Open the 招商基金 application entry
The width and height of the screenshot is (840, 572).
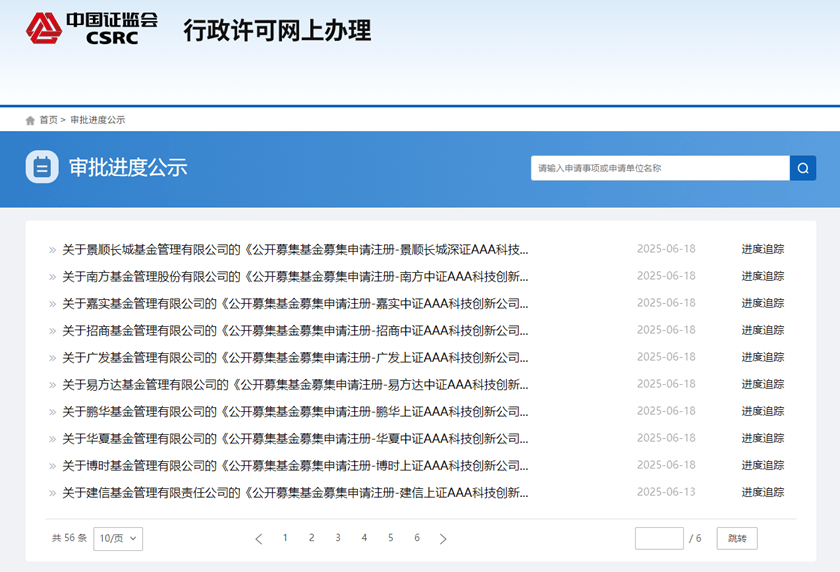click(x=295, y=330)
